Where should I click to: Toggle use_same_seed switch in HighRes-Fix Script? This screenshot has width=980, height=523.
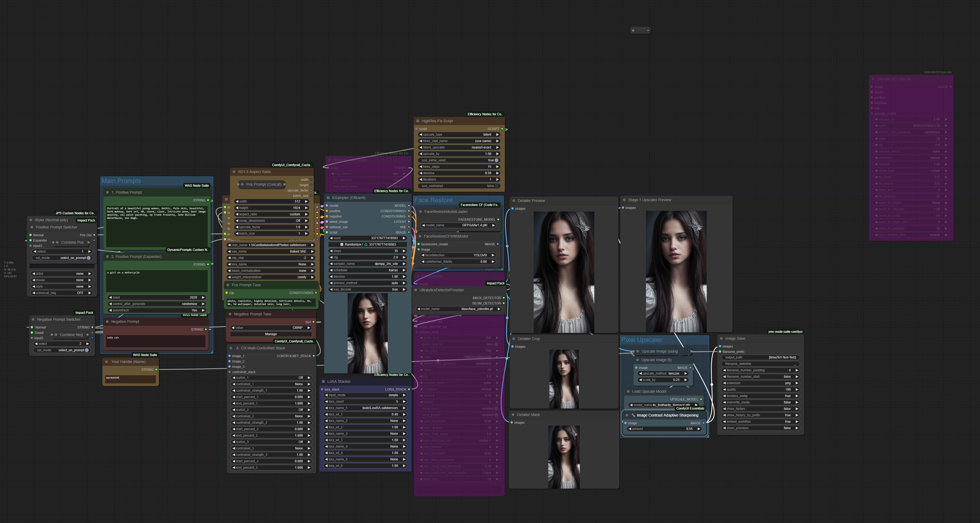pos(496,160)
